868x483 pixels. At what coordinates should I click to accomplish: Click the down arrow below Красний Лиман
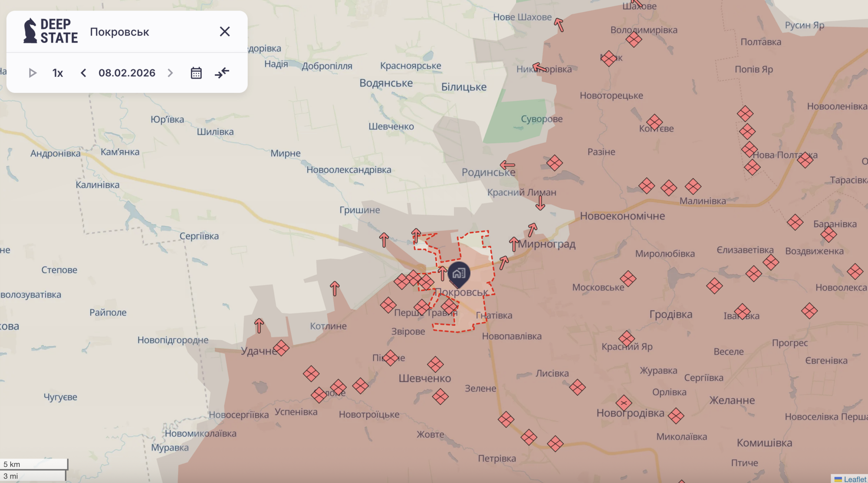[540, 203]
